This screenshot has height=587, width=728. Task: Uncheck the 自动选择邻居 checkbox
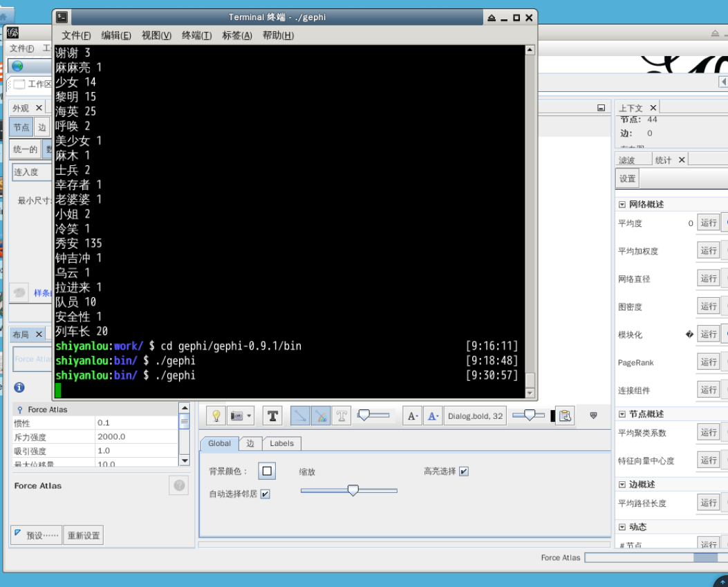point(265,494)
